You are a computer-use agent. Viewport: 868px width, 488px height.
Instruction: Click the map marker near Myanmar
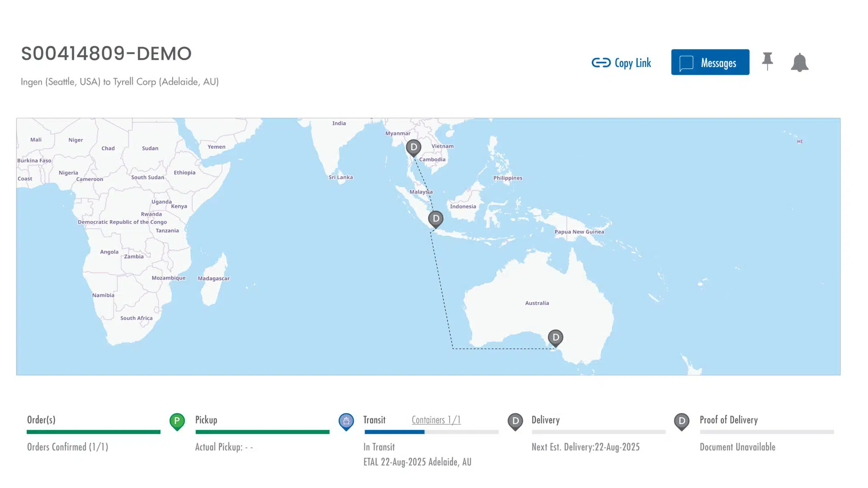(x=414, y=148)
